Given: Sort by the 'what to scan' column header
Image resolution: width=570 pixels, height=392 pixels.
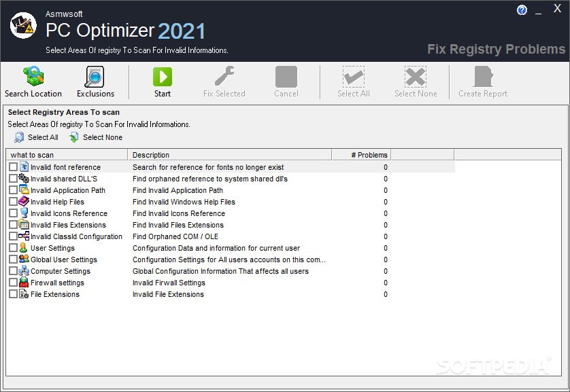Looking at the screenshot, I should [x=67, y=155].
